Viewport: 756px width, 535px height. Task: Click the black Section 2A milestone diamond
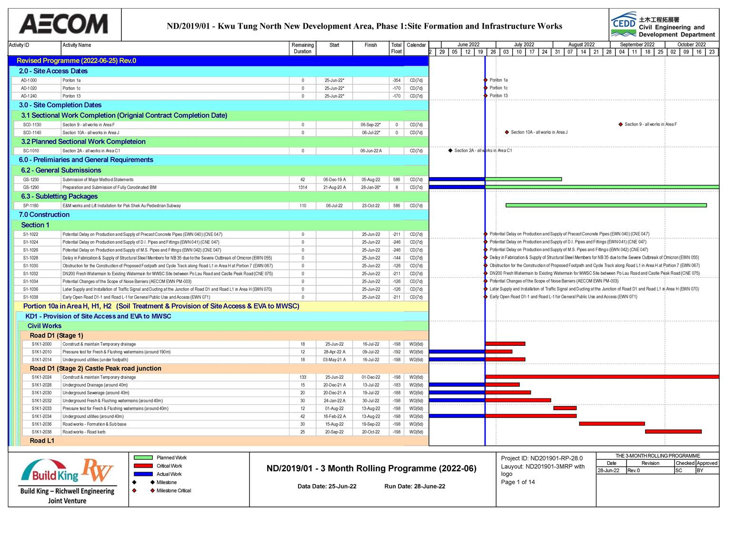point(450,151)
